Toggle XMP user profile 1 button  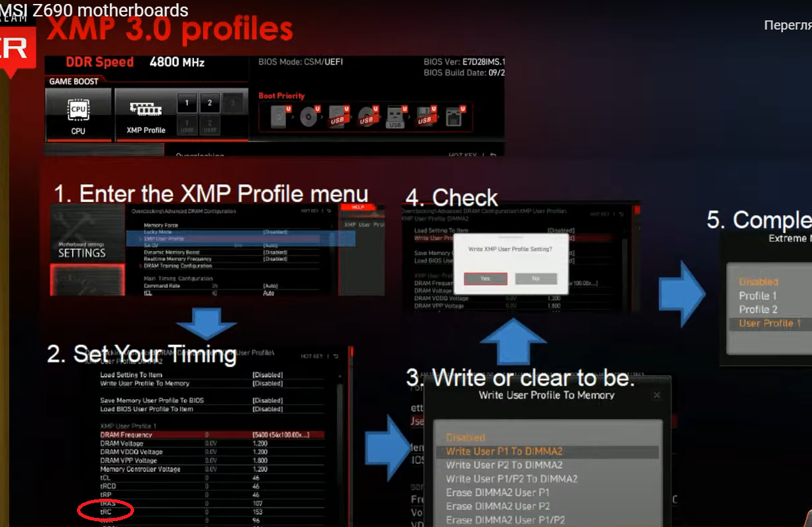click(187, 126)
